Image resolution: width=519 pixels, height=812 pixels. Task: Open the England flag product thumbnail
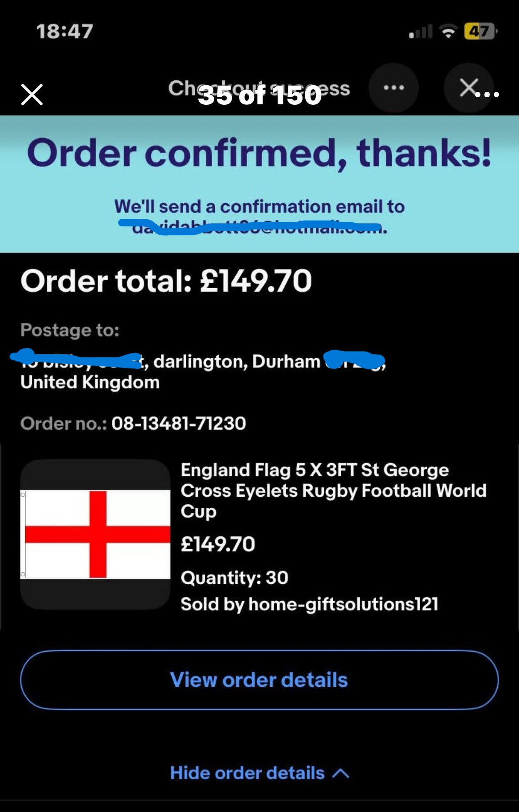95,534
